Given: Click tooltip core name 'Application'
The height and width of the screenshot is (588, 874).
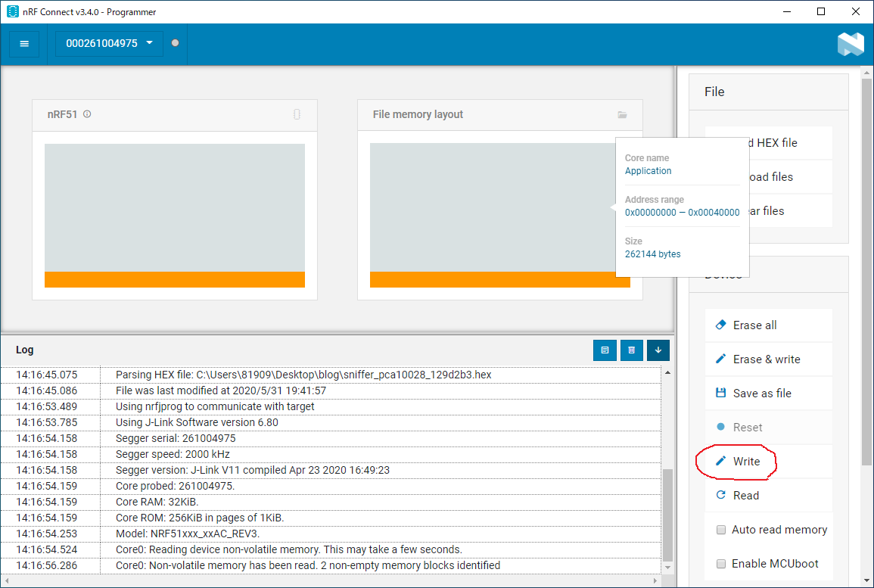Looking at the screenshot, I should [x=648, y=170].
